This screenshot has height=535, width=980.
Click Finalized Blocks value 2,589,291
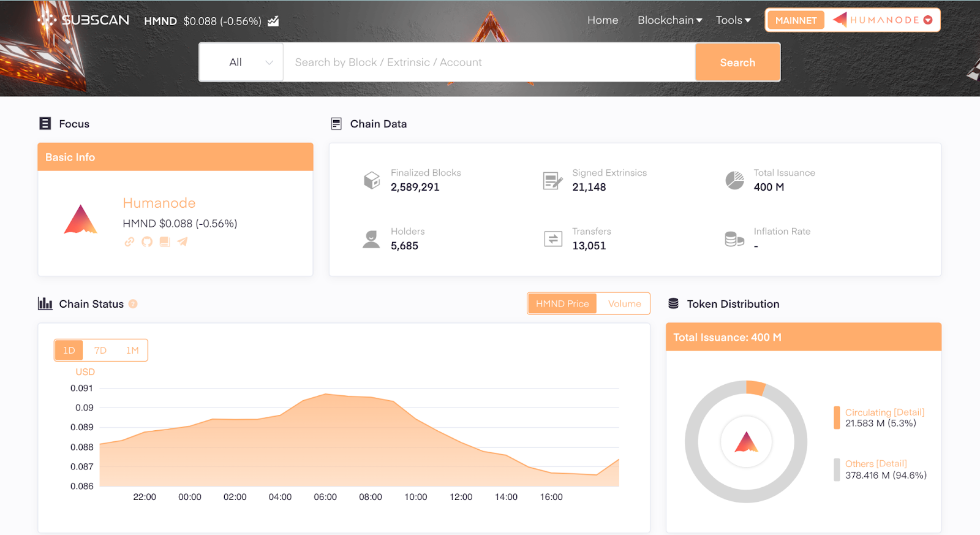pos(415,187)
